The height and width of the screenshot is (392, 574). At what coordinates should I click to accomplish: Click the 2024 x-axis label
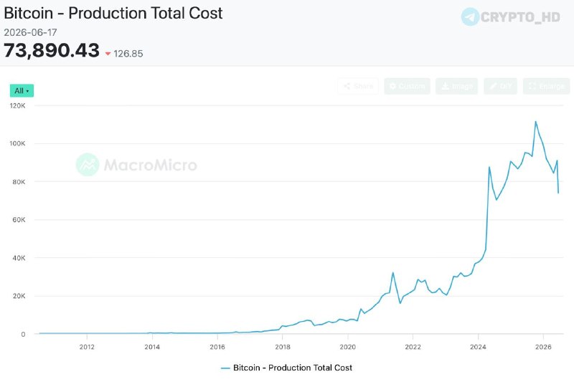[478, 347]
